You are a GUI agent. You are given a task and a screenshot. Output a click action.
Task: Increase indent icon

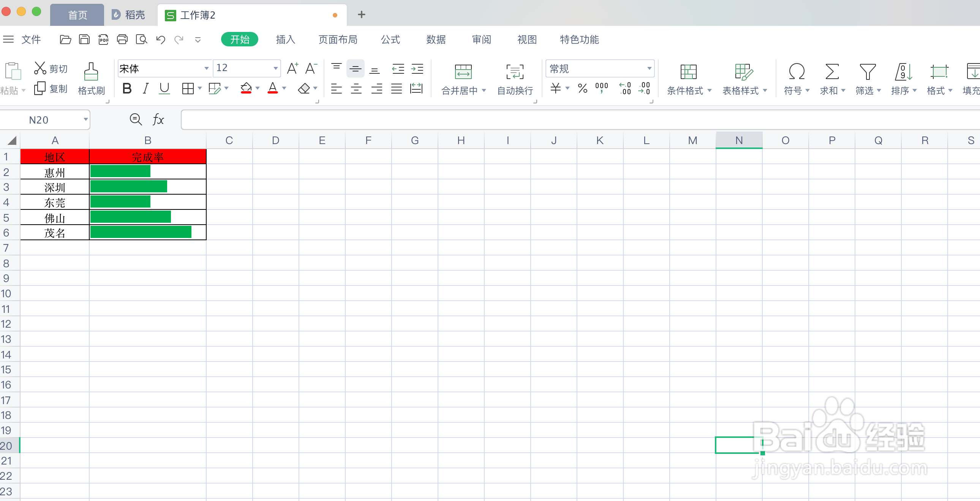[417, 68]
